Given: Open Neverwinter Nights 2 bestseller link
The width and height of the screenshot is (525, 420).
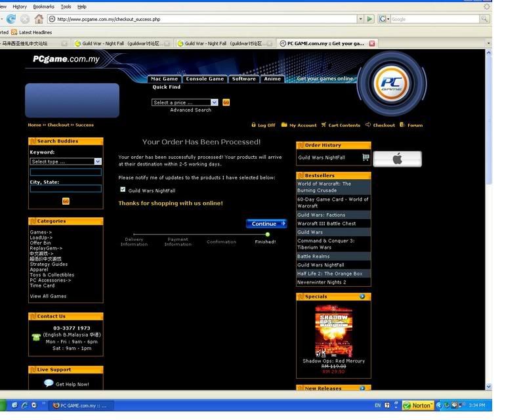Looking at the screenshot, I should [x=322, y=282].
